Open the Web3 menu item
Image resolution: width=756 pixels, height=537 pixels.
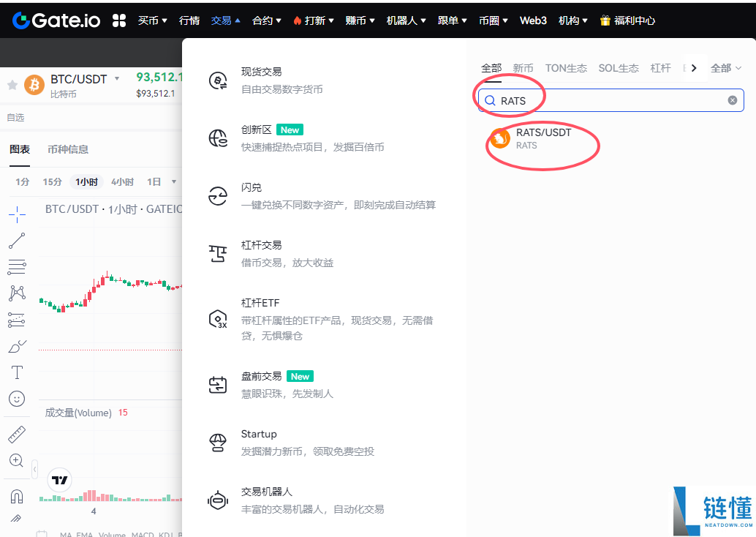pos(533,20)
